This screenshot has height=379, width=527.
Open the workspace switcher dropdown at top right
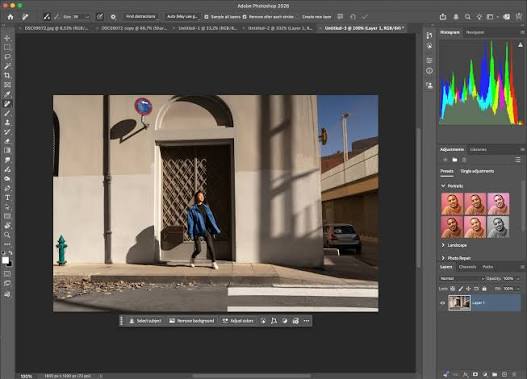point(492,16)
